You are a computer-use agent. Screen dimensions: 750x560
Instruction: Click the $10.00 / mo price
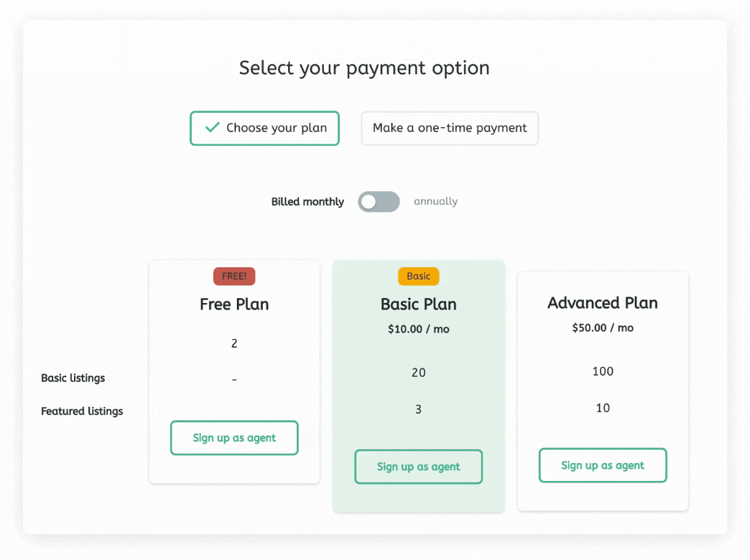click(418, 330)
